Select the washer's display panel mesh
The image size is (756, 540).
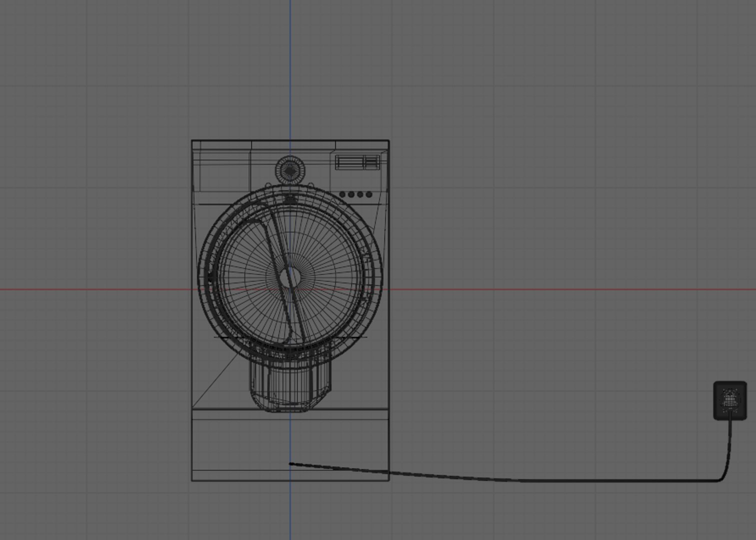357,162
